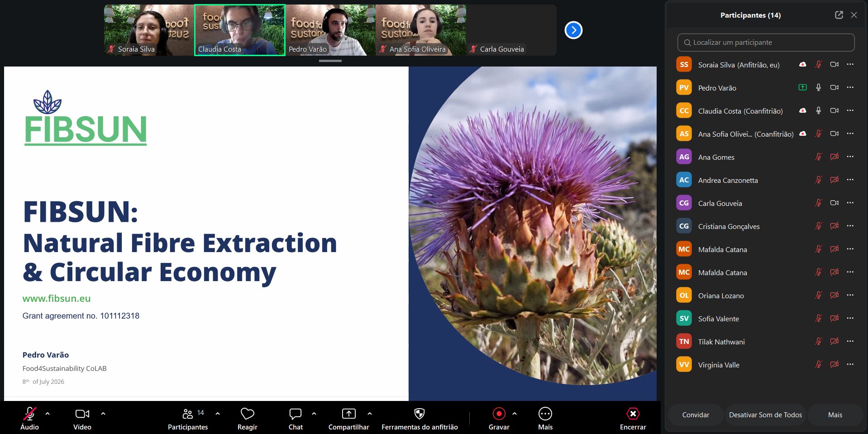Toggle Carla Gouveia camera icon in list
Screen dimensions: 868x434
[835, 203]
